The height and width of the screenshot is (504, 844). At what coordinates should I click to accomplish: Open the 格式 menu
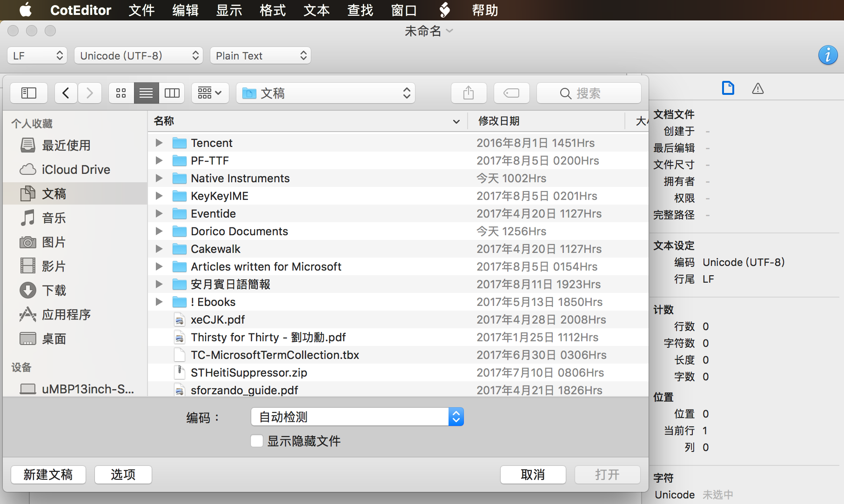pyautogui.click(x=272, y=10)
